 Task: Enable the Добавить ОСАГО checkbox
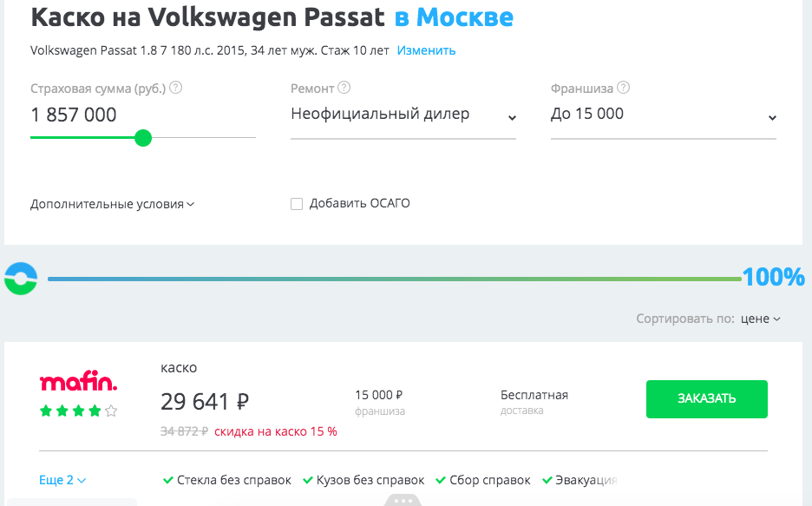(296, 203)
